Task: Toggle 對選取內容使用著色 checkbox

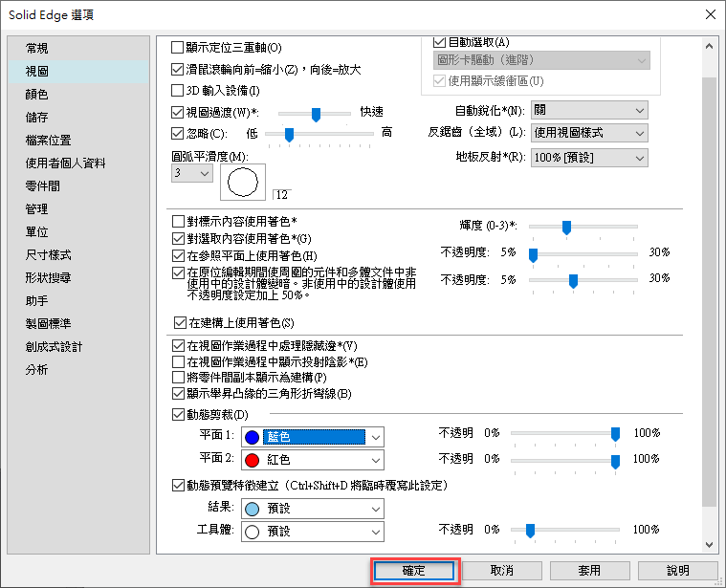Action: click(x=178, y=238)
